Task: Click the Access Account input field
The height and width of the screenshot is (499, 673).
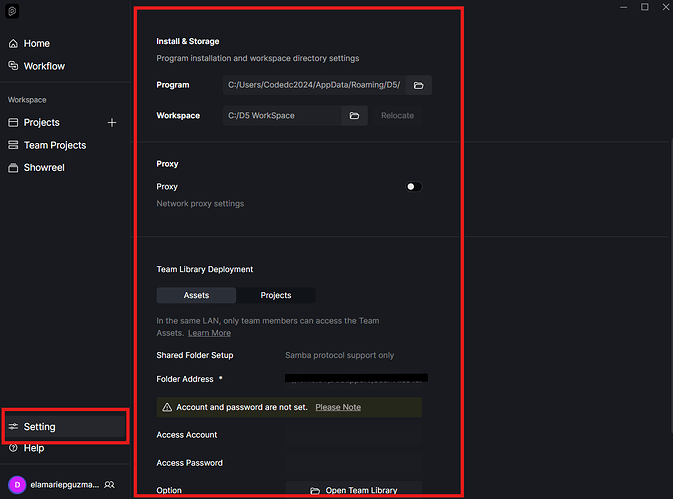Action: pos(353,435)
